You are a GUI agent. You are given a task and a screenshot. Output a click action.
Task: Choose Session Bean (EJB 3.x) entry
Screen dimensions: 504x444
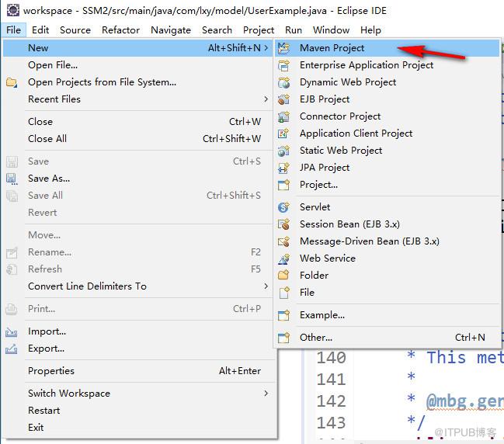[388, 224]
